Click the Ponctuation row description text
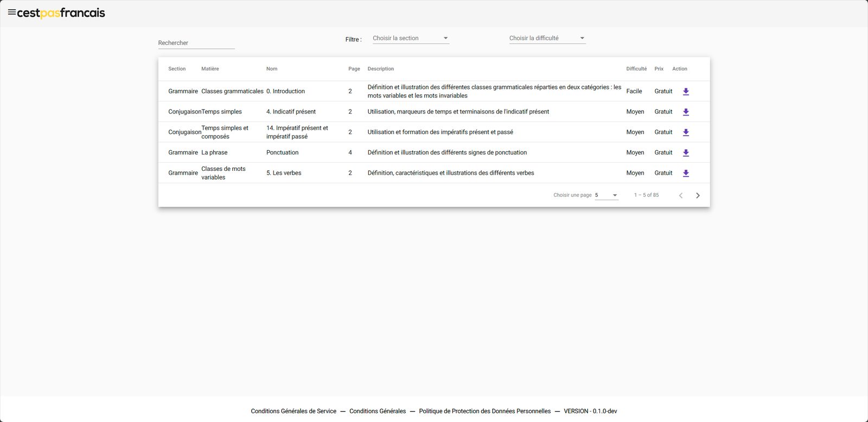Image resolution: width=868 pixels, height=422 pixels. point(447,152)
